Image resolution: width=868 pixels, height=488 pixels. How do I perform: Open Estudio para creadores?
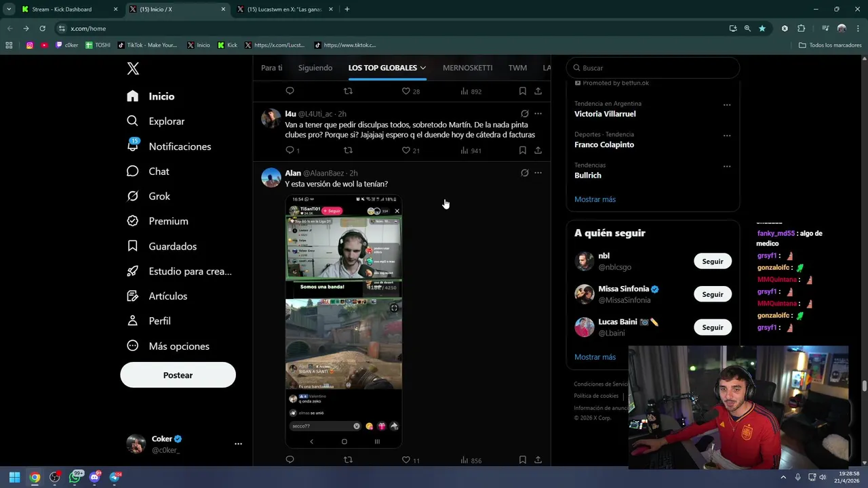pos(179,271)
